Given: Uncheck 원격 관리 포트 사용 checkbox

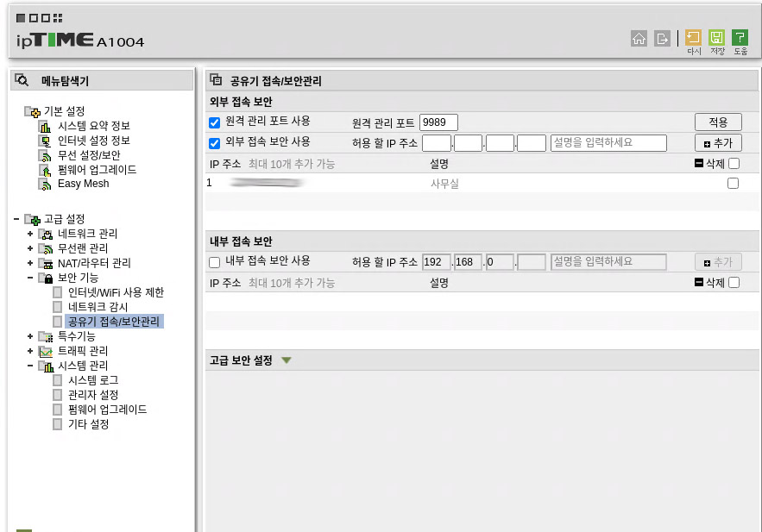Looking at the screenshot, I should coord(214,122).
